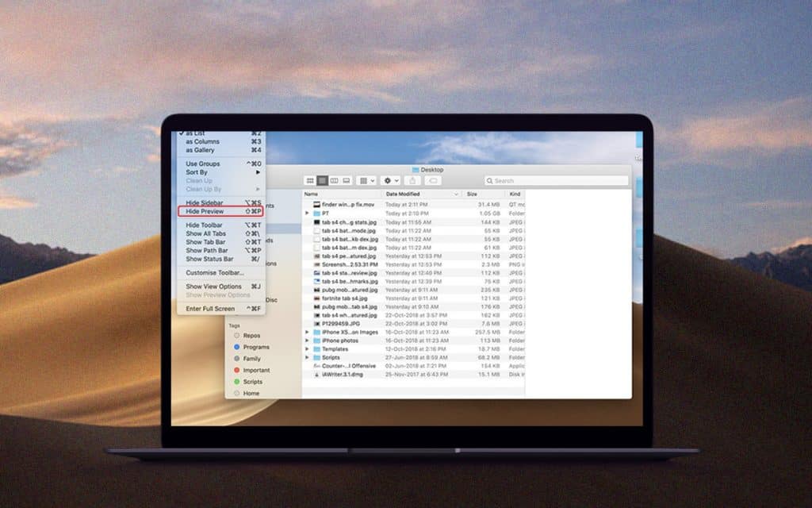Viewport: 812px width, 508px height.
Task: Toggle Use Groups in the View menu
Action: (203, 164)
